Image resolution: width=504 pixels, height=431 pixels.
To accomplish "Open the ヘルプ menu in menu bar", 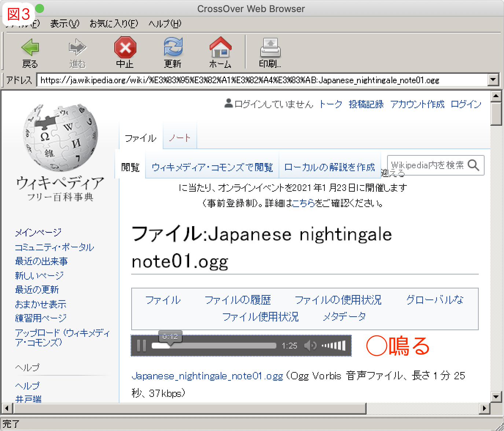I will pyautogui.click(x=165, y=24).
